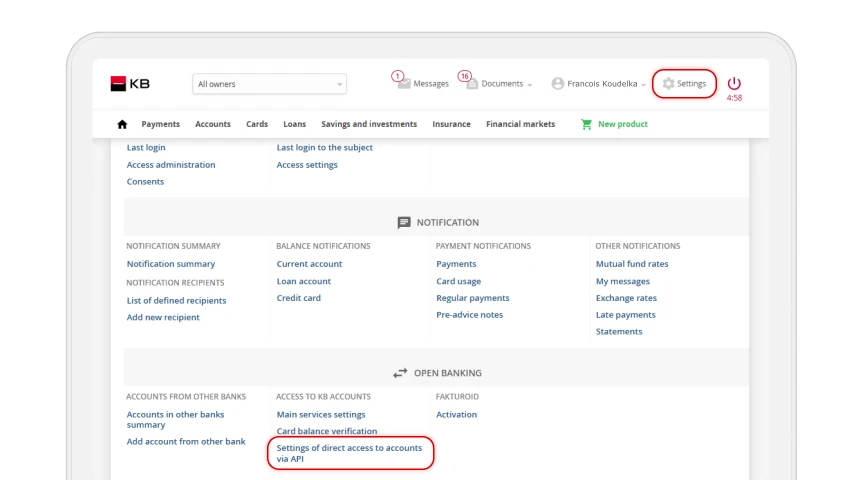The image size is (864, 480).
Task: Open the Accounts menu
Action: pyautogui.click(x=213, y=124)
